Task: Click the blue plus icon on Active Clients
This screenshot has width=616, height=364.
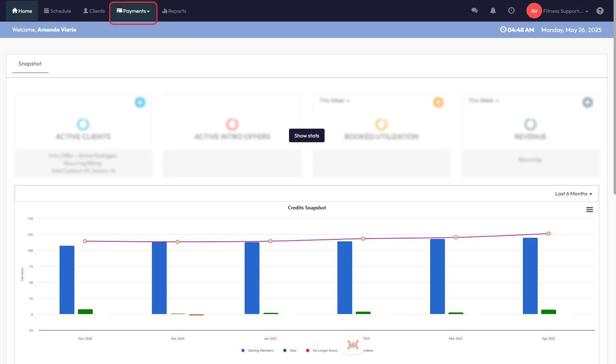Action: coord(140,102)
